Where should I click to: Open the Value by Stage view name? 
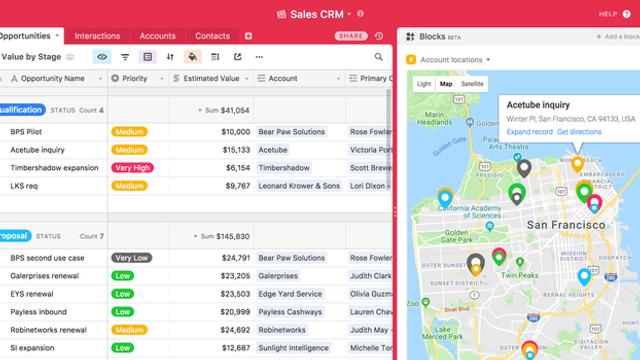[x=31, y=57]
